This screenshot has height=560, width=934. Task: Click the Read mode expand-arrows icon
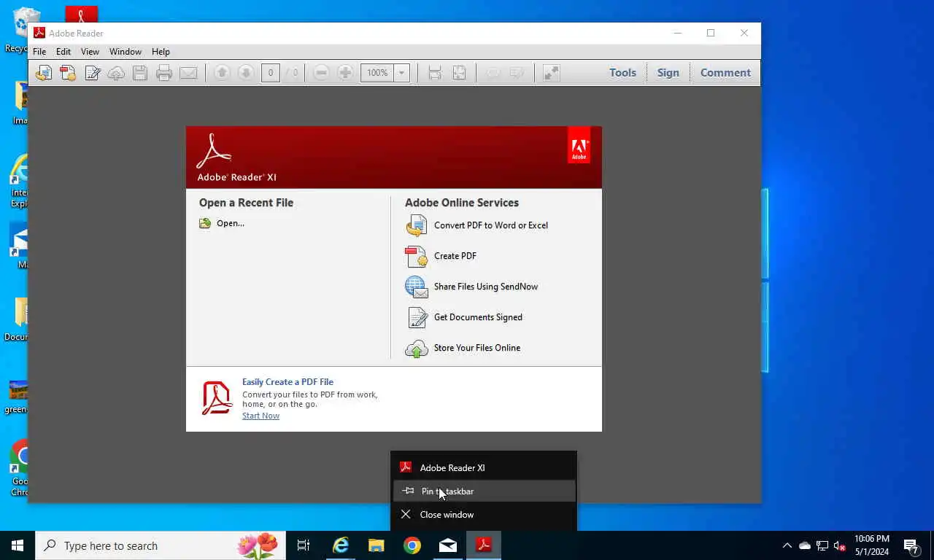551,73
